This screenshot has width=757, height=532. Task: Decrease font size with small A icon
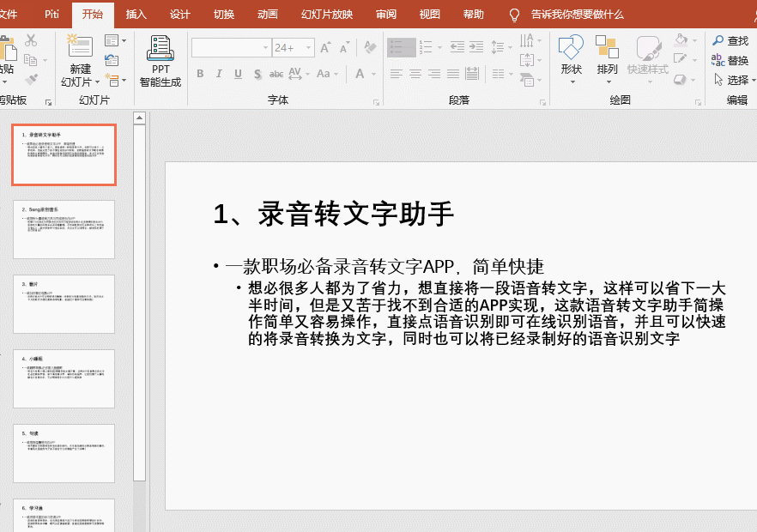343,47
